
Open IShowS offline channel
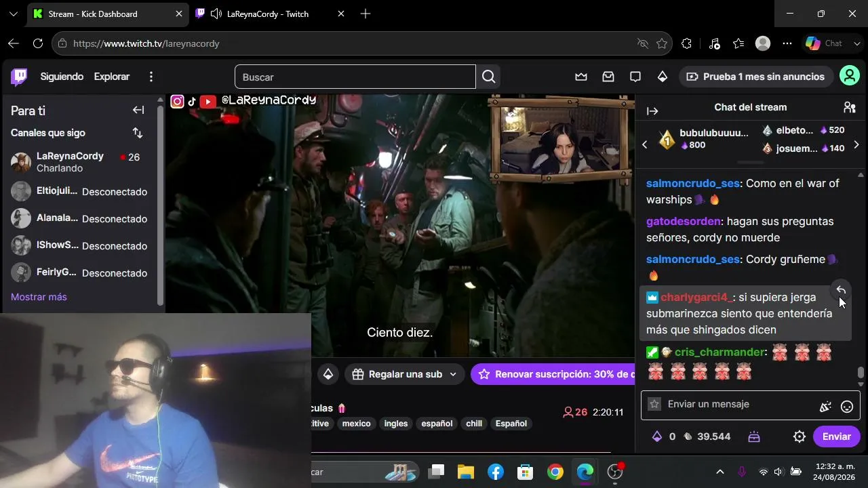tap(79, 246)
